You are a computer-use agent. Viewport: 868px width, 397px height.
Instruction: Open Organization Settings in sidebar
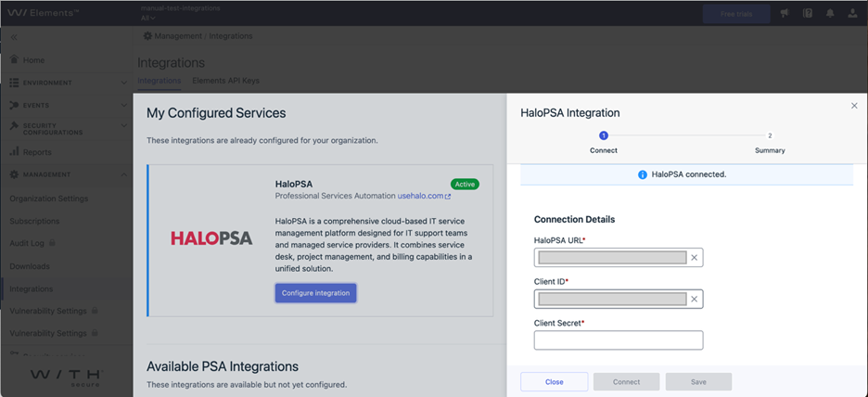pyautogui.click(x=49, y=198)
